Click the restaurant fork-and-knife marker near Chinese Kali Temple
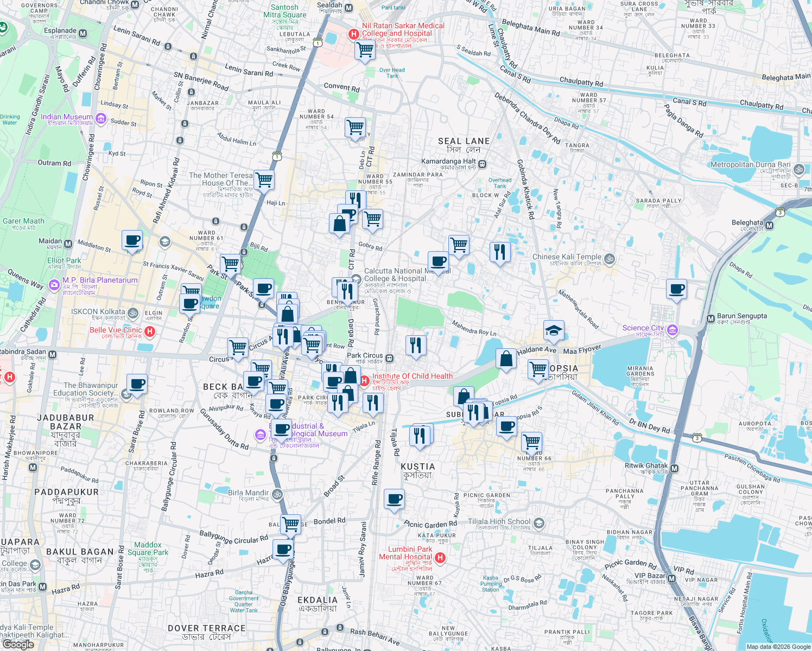This screenshot has width=812, height=651. [500, 252]
